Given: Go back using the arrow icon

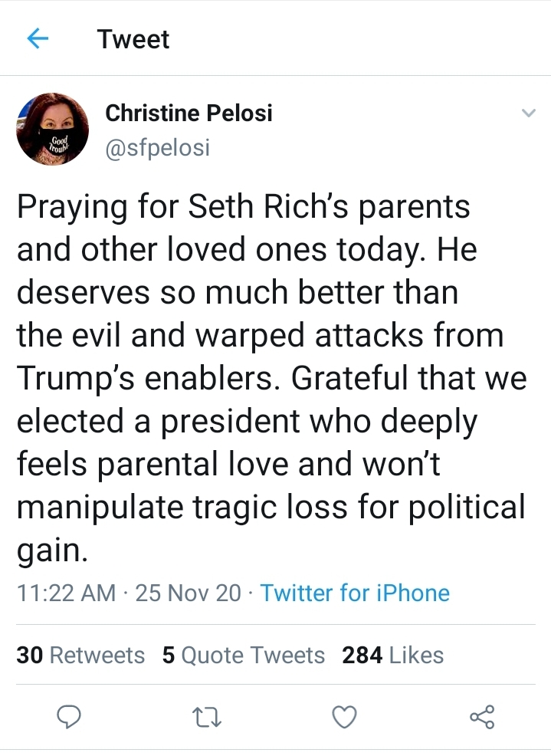Looking at the screenshot, I should [x=38, y=38].
